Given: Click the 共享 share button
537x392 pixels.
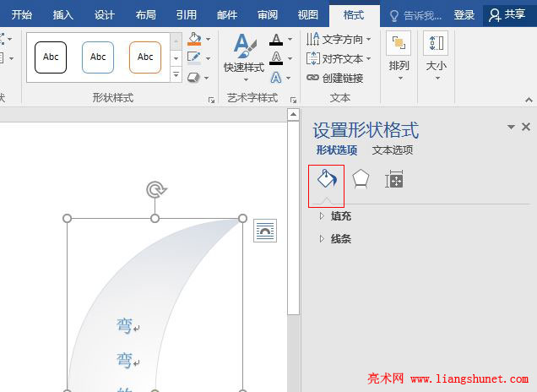Looking at the screenshot, I should [x=507, y=14].
